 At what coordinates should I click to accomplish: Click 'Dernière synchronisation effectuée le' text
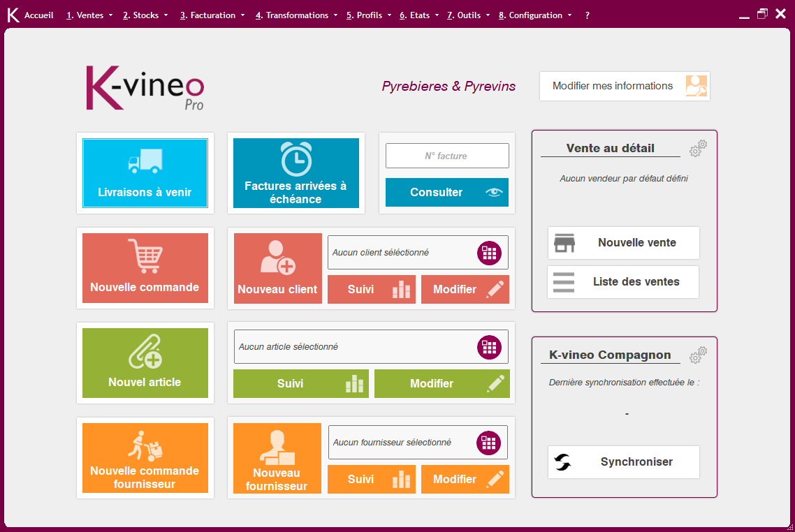[624, 383]
